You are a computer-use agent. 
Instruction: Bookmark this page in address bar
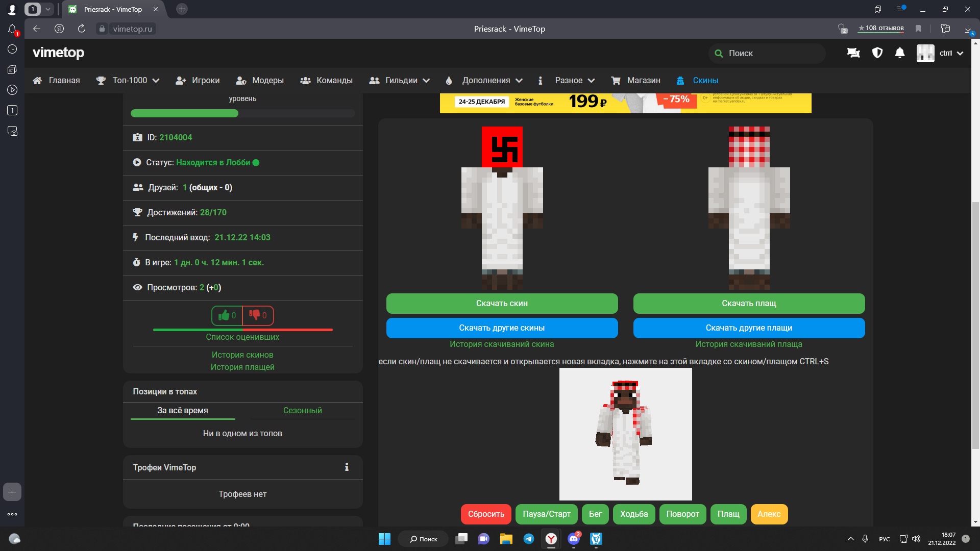click(x=918, y=29)
